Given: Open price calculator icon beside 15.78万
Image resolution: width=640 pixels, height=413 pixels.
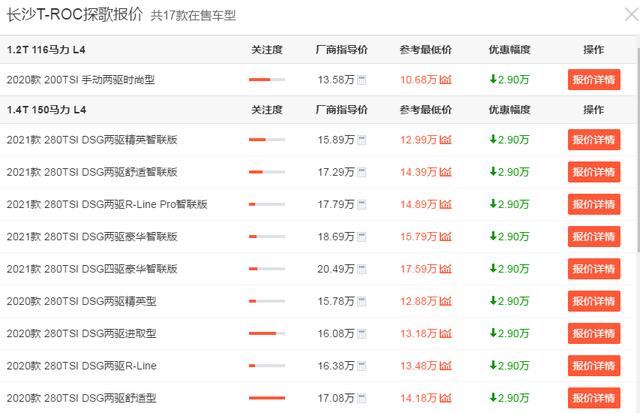Looking at the screenshot, I should [362, 301].
